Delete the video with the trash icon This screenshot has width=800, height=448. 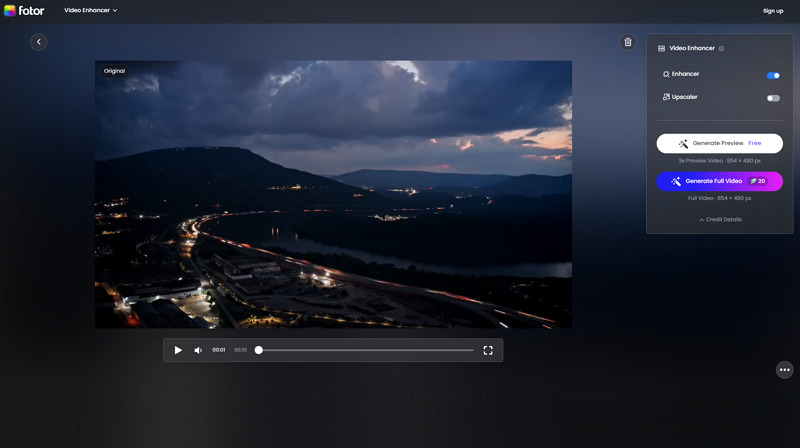(627, 42)
